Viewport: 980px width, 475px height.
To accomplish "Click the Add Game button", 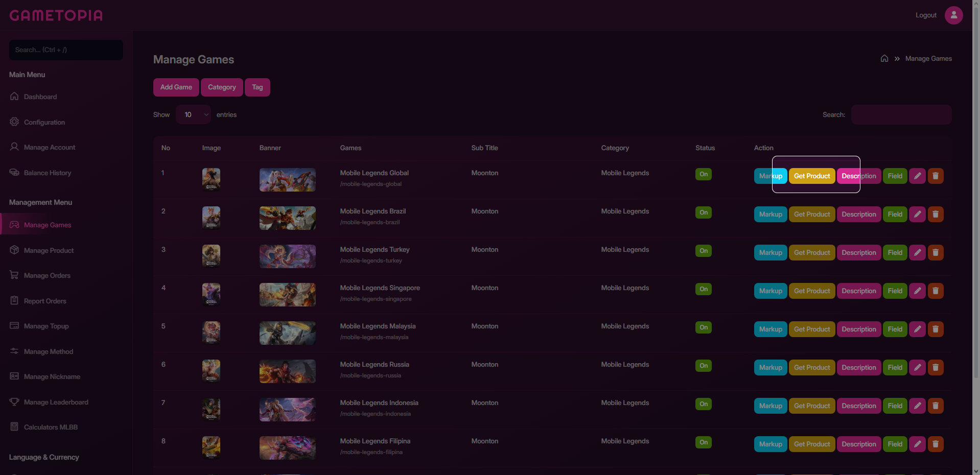I will (x=176, y=87).
